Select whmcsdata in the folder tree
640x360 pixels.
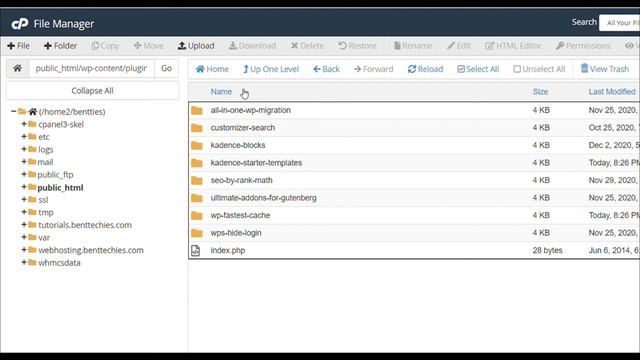(59, 263)
